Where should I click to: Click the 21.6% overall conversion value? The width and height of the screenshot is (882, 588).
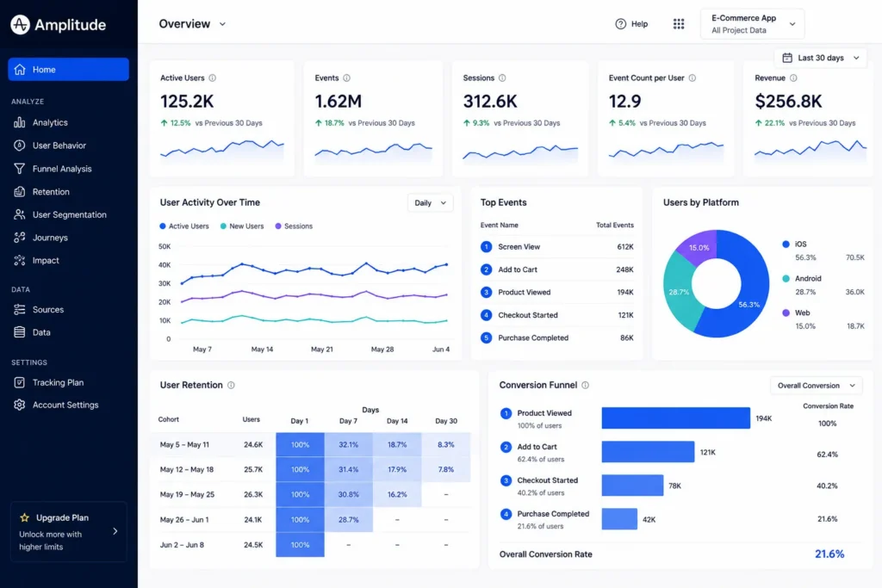829,554
